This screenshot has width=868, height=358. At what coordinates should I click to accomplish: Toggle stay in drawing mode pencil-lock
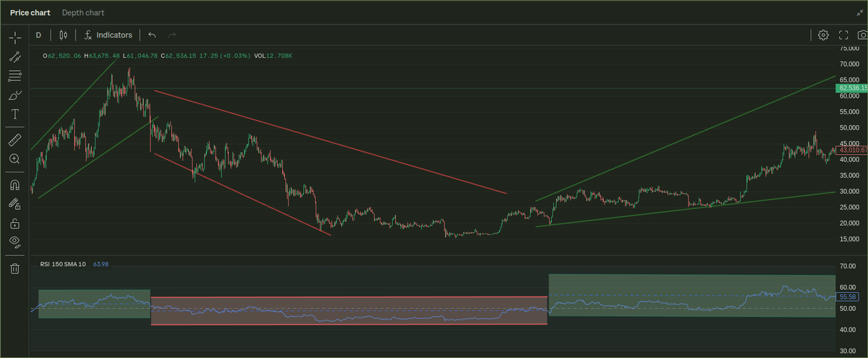14,204
